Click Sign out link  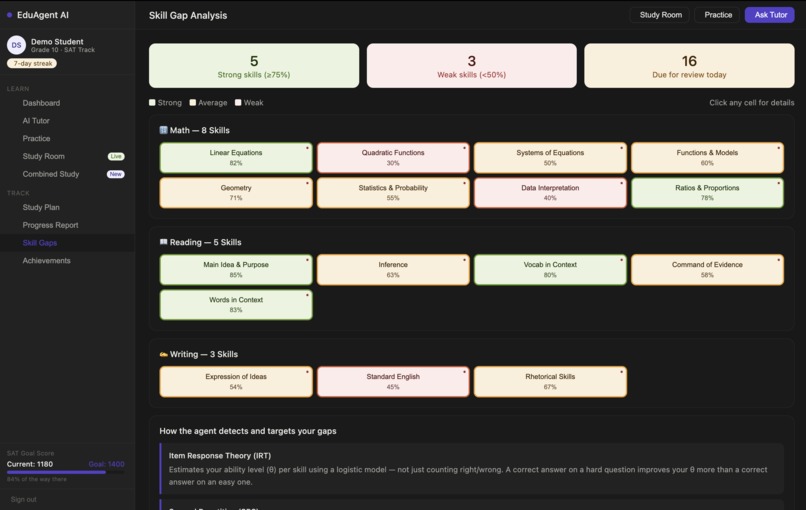pyautogui.click(x=24, y=499)
